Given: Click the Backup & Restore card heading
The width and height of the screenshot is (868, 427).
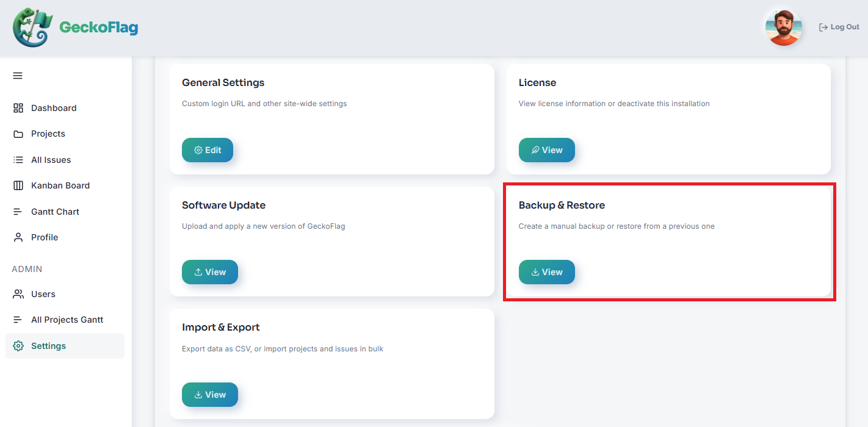Looking at the screenshot, I should click(562, 205).
